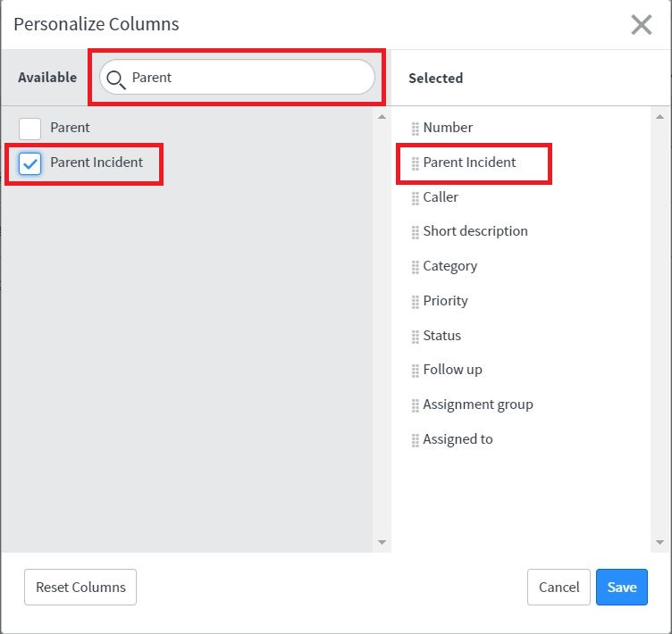
Task: Click the drag handle next to Number
Action: click(x=416, y=129)
